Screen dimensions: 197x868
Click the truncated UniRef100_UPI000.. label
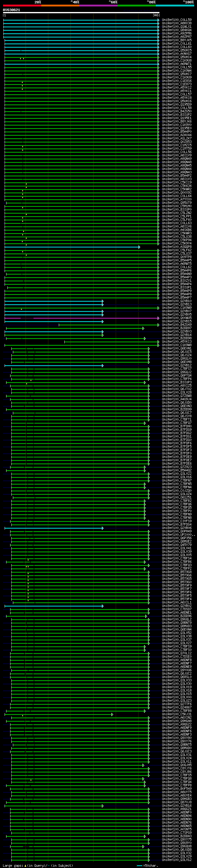[178, 535]
